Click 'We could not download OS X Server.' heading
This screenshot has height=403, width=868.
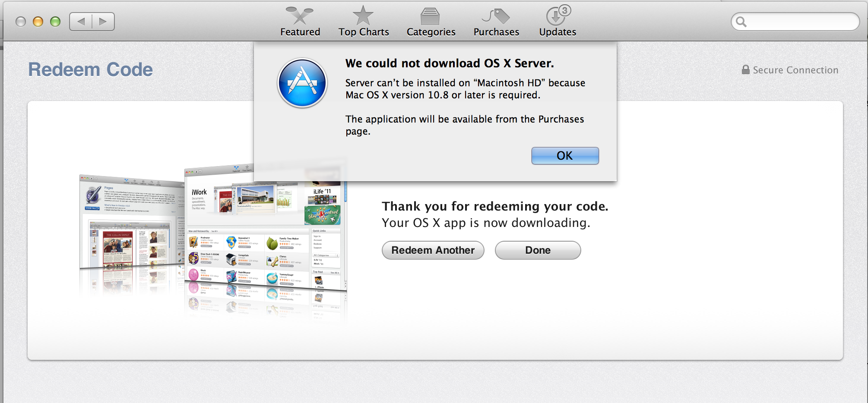tap(450, 63)
